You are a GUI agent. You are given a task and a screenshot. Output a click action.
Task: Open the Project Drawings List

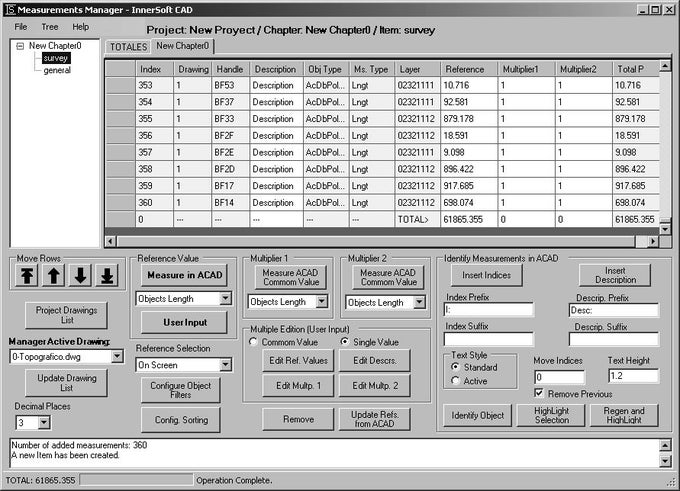pyautogui.click(x=66, y=315)
